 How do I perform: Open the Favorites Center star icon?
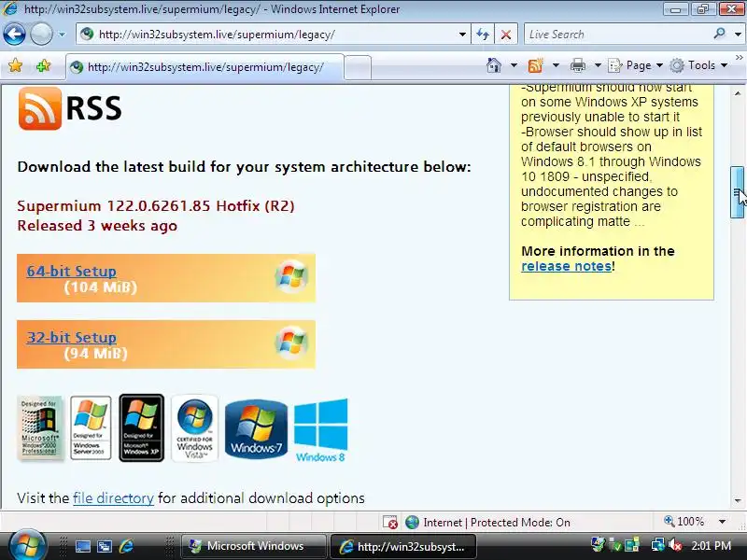click(15, 65)
